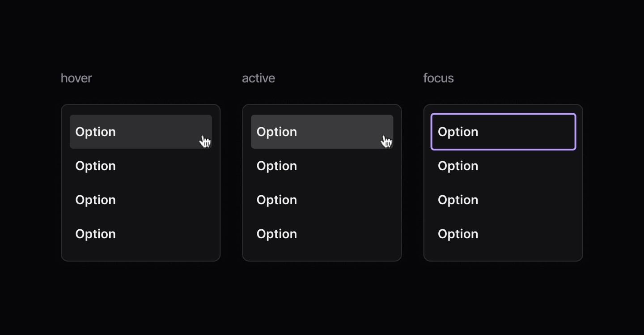Select the hovered Option in the hover dropdown
Image resolution: width=644 pixels, height=335 pixels.
(140, 132)
